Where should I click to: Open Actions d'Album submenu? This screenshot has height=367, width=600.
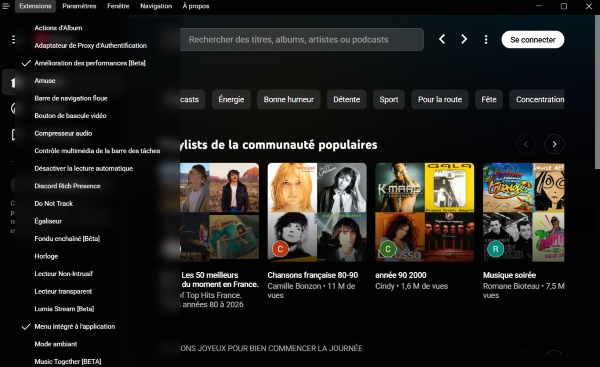pos(58,28)
